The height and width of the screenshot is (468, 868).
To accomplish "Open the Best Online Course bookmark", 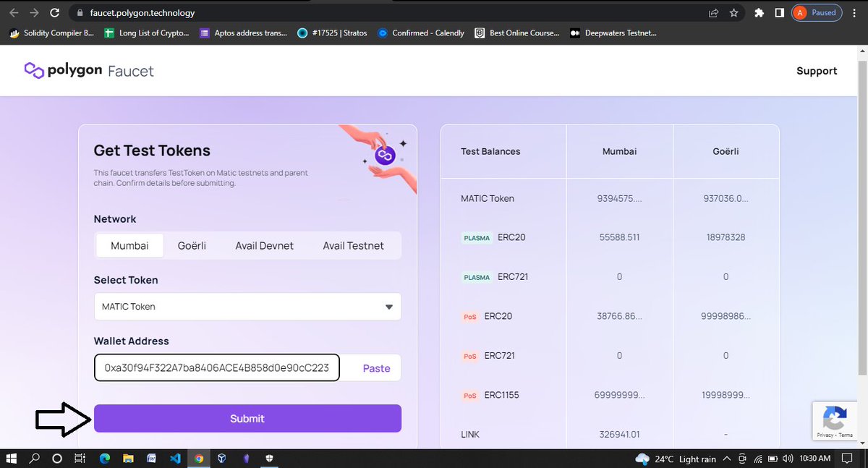I will 517,33.
